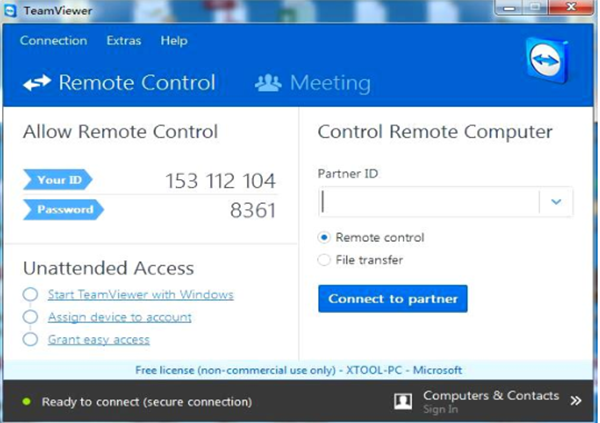The height and width of the screenshot is (423, 600).
Task: Open the Assign device to account link
Action: pyautogui.click(x=119, y=317)
